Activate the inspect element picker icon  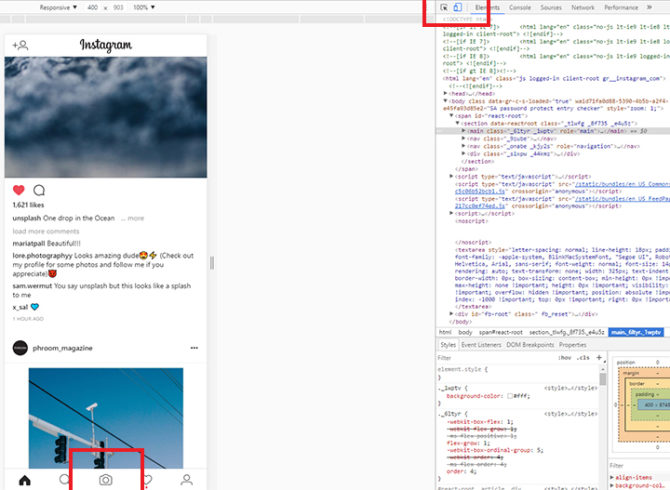(444, 7)
